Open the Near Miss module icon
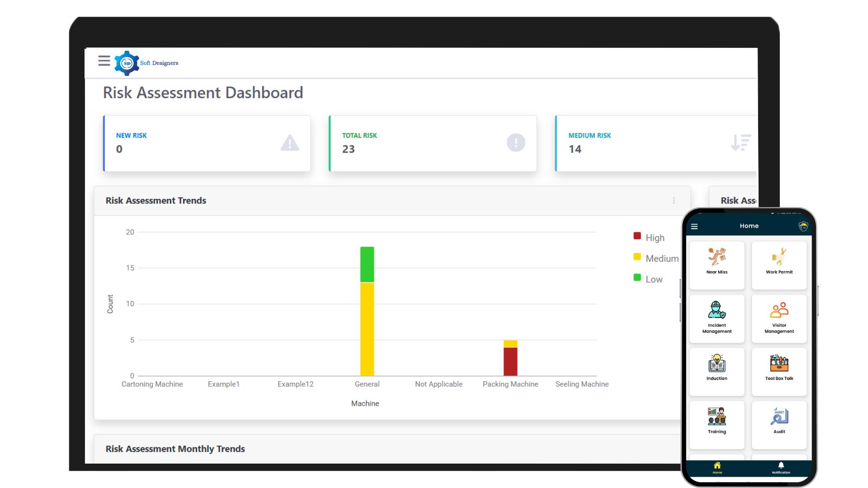This screenshot has height=488, width=868. [x=717, y=264]
